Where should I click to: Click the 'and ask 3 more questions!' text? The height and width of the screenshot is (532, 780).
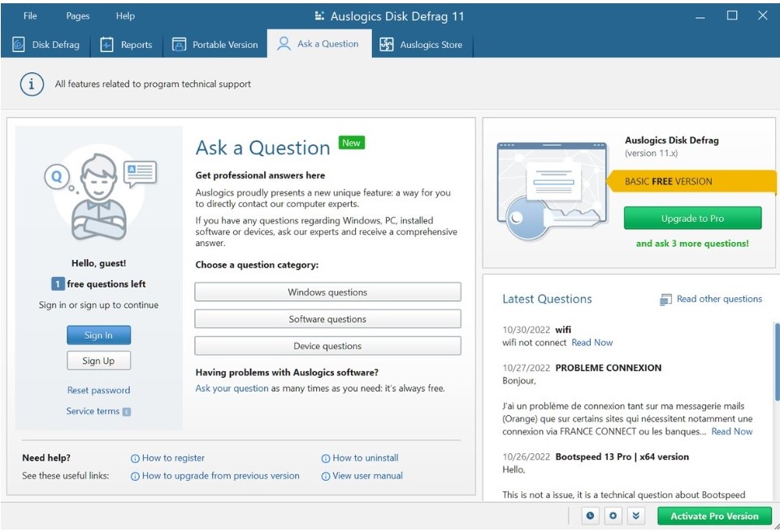point(692,243)
